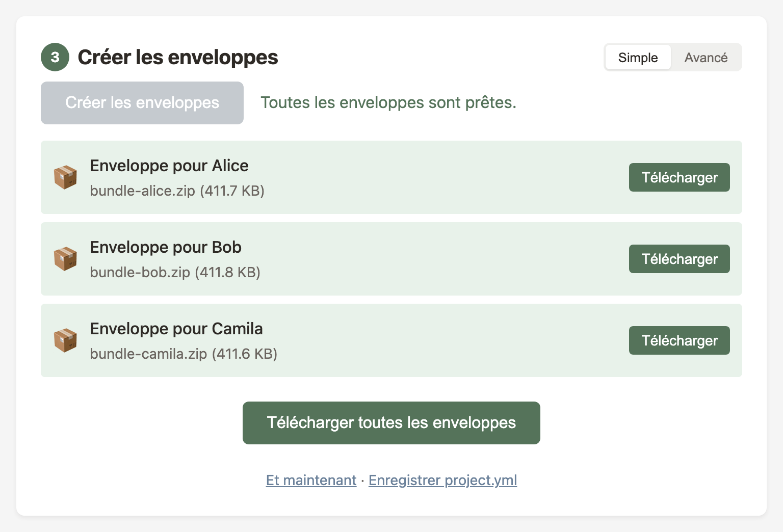
Task: Download Bob's envelope with its Télécharger button
Action: click(679, 259)
